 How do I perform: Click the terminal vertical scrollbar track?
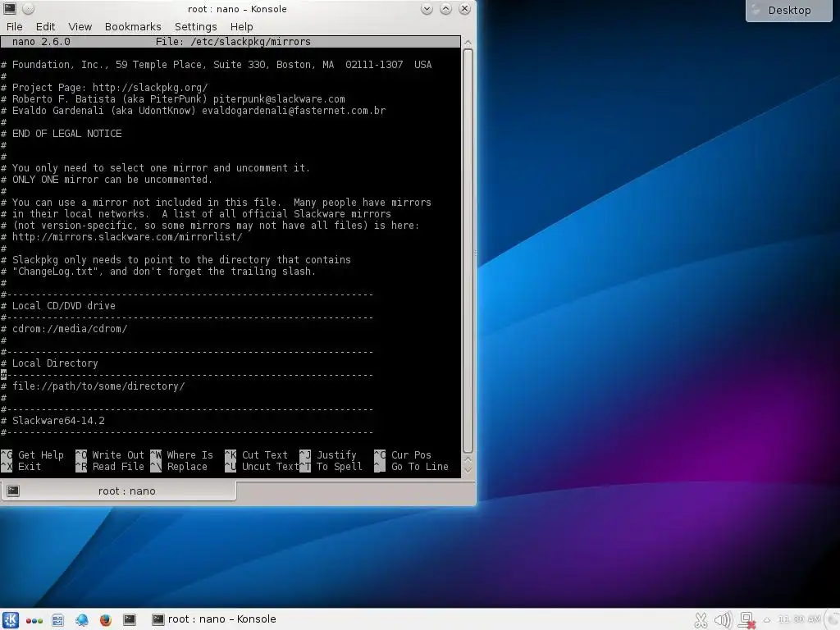[468, 251]
